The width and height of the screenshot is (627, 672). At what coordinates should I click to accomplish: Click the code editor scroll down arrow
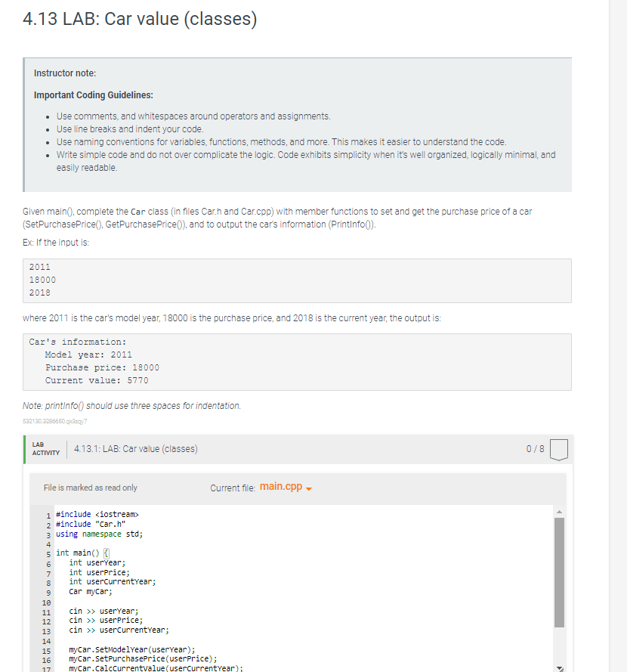[x=559, y=668]
